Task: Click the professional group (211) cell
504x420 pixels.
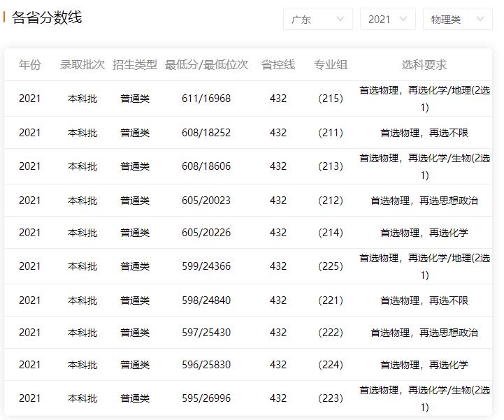Action: tap(331, 133)
